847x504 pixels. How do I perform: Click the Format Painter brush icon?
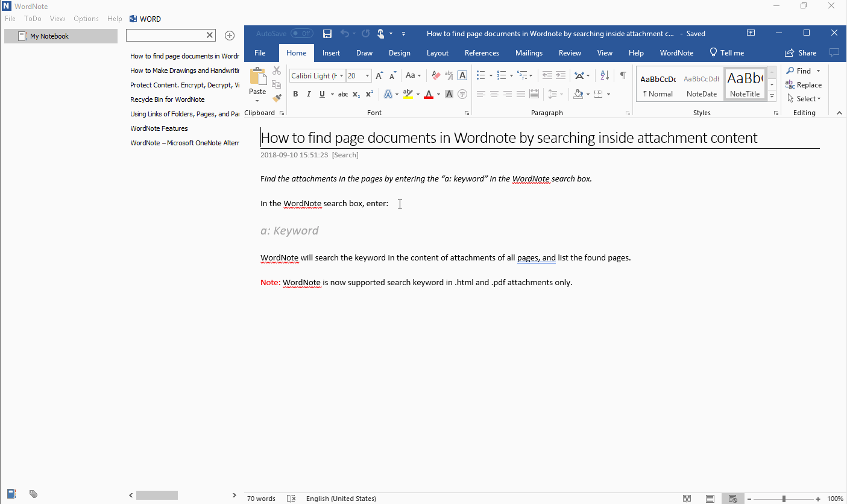277,98
